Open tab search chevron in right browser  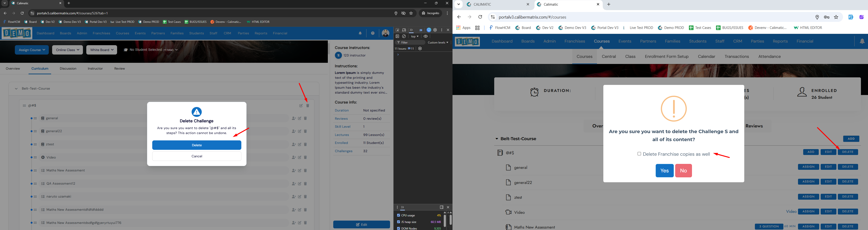(x=459, y=4)
